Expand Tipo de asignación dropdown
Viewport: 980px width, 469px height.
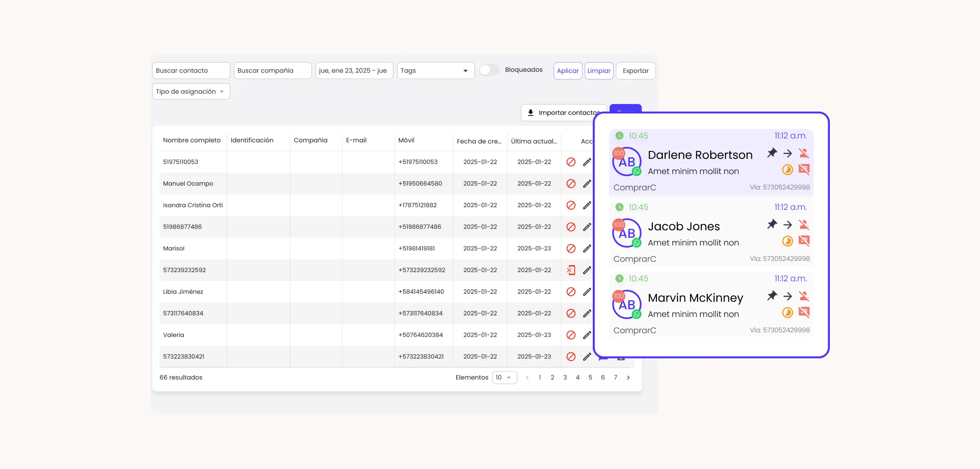coord(191,91)
